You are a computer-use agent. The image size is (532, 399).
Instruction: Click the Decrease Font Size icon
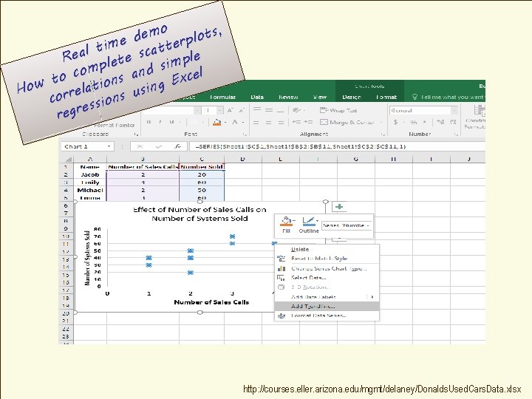point(242,110)
